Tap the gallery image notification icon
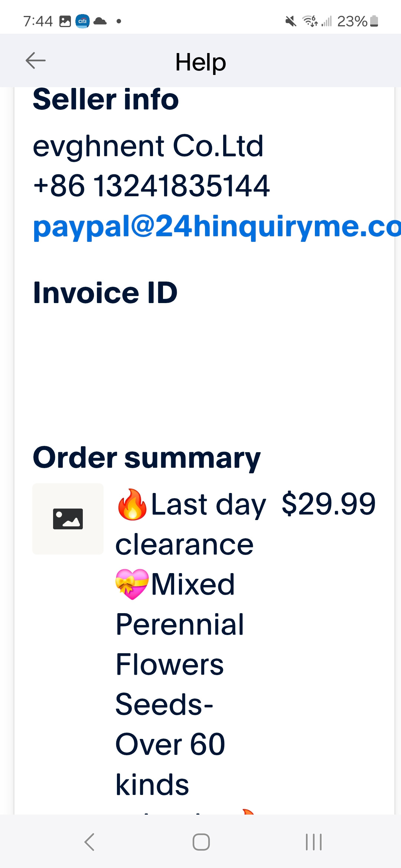401x868 pixels. [65, 21]
